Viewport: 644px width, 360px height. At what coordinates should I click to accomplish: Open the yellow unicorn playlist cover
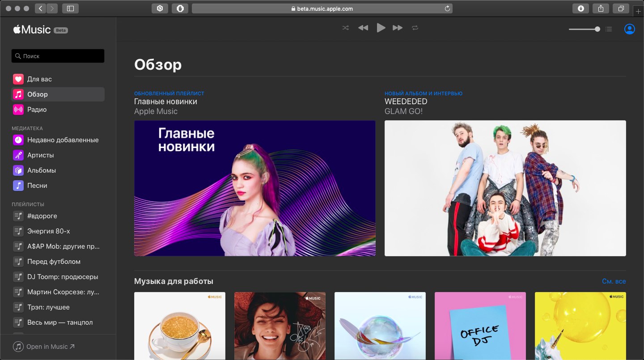click(x=580, y=326)
